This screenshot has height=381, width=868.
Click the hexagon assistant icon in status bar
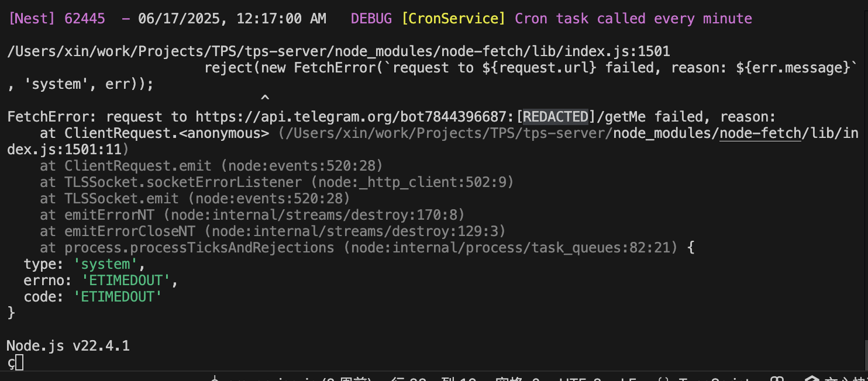(811, 379)
